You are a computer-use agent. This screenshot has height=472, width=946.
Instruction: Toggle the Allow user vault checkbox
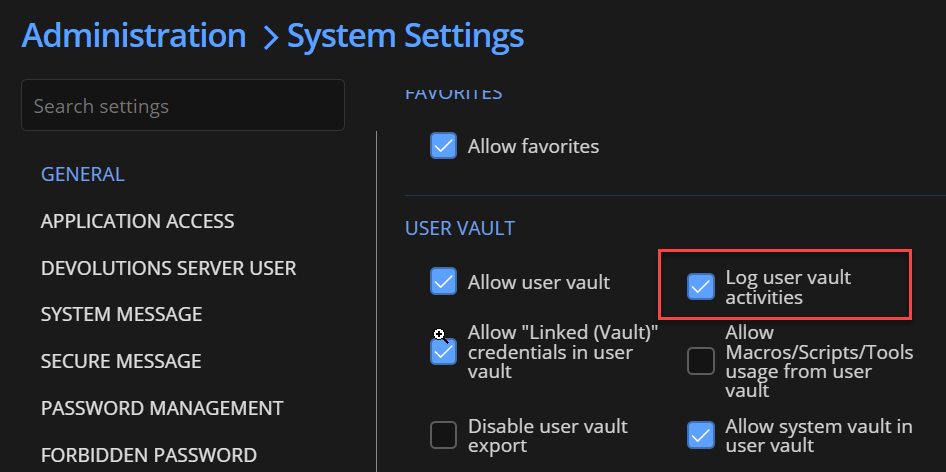coord(443,281)
